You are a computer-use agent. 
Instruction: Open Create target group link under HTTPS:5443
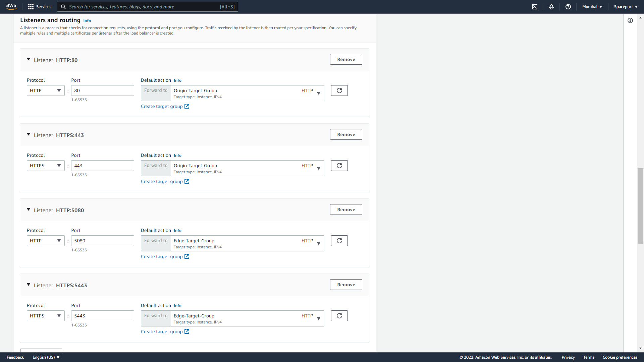tap(165, 331)
